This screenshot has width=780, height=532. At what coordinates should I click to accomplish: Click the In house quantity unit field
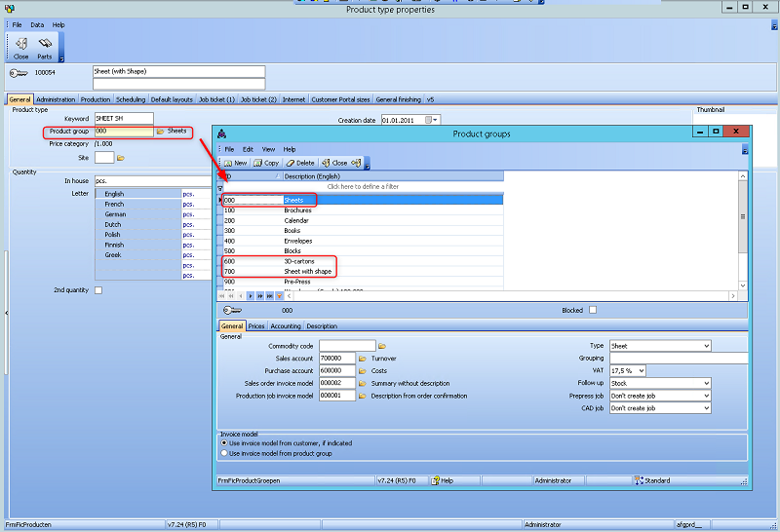tap(153, 181)
